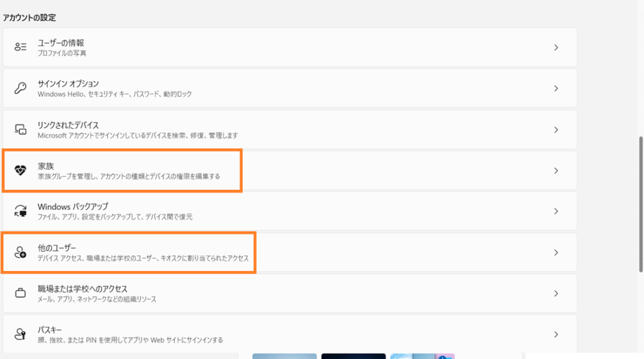Click chevron for 他のユーザー row
The height and width of the screenshot is (359, 644).
(556, 253)
